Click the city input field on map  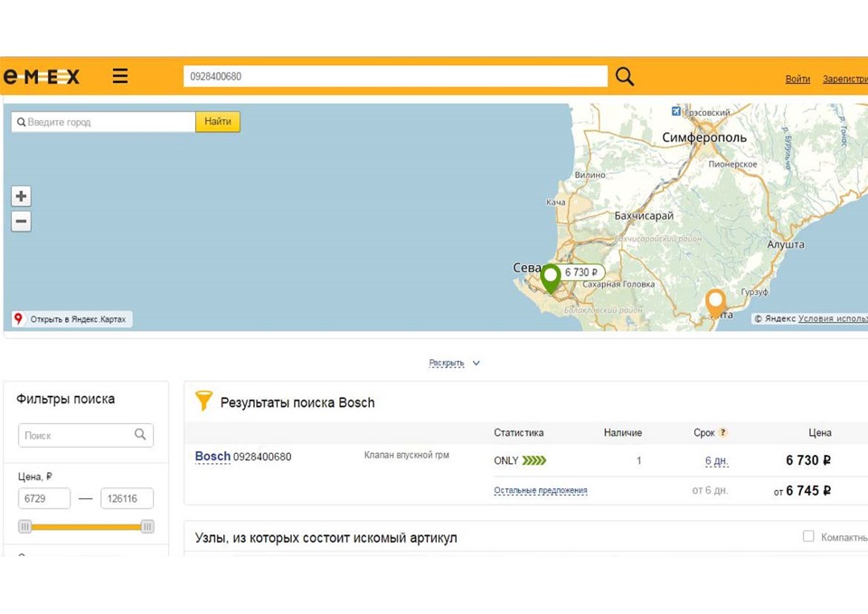[x=103, y=122]
